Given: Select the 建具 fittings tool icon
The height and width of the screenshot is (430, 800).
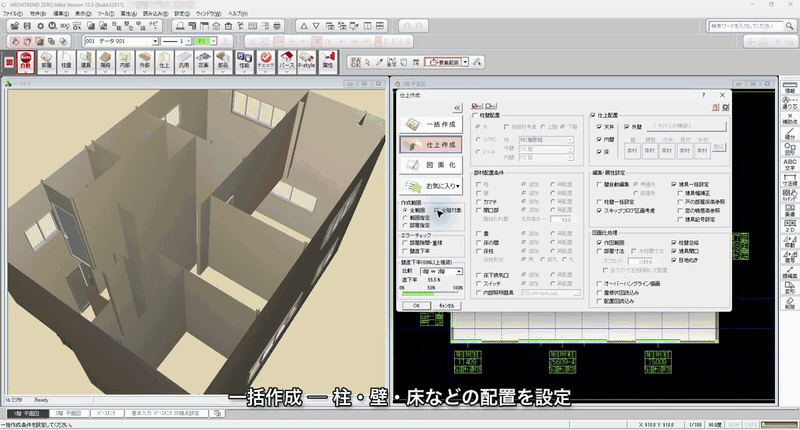Looking at the screenshot, I should [x=85, y=61].
